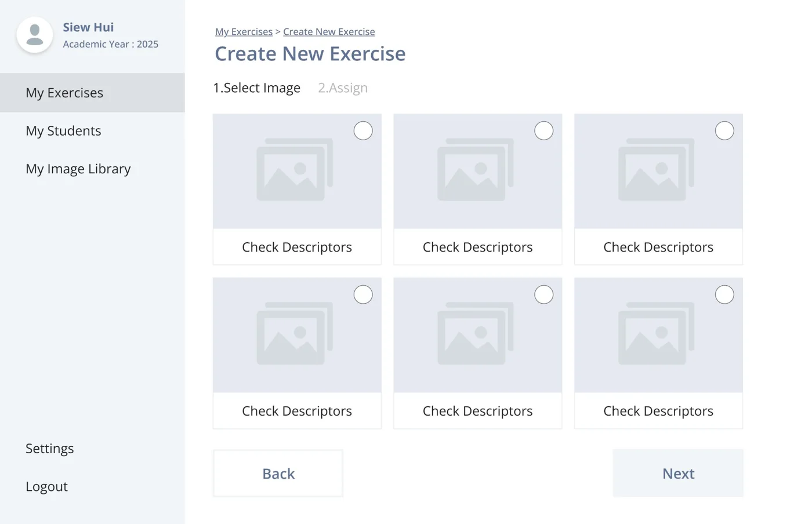Open Check Descriptors under the bottom row's first image

click(297, 411)
